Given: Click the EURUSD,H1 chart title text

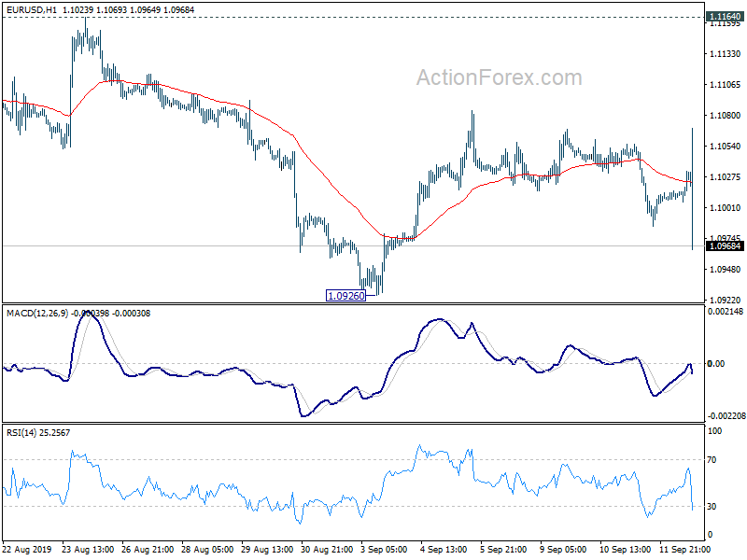Looking at the screenshot, I should click(32, 9).
